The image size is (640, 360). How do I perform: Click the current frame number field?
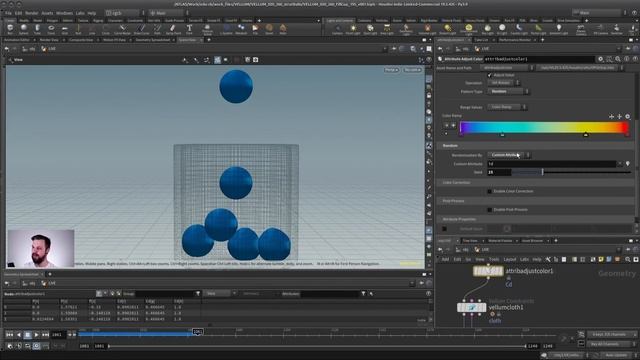point(57,335)
